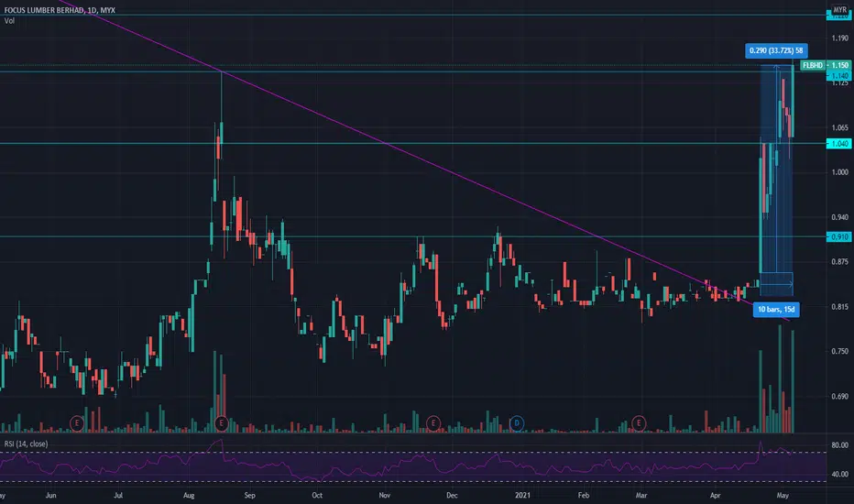
Task: Click the 0.815 price axis value
Action: (x=840, y=307)
